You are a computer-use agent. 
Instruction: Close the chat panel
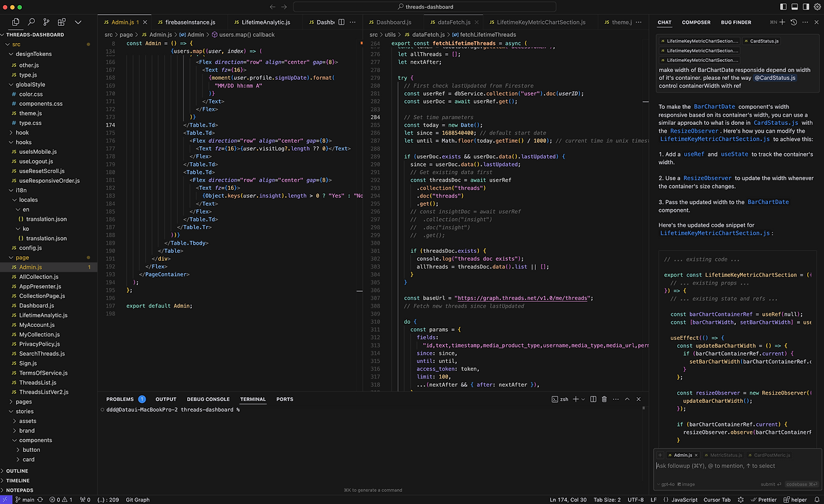[816, 22]
